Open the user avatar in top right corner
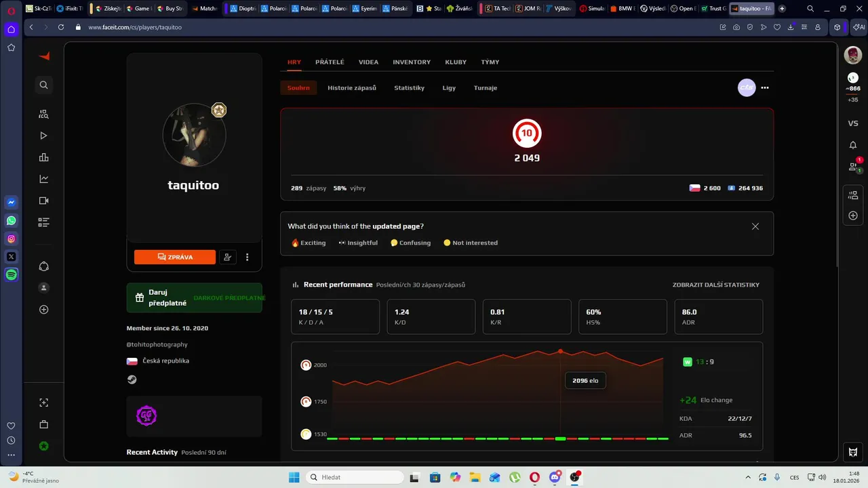 853,55
